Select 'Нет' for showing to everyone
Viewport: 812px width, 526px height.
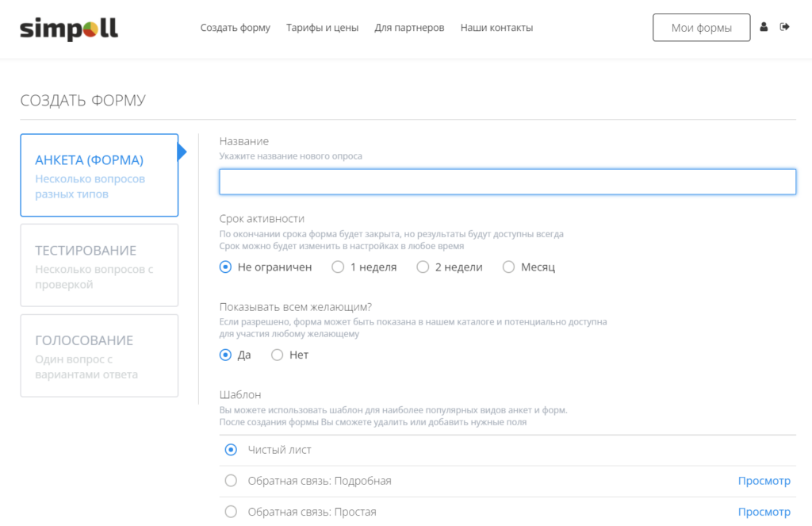277,355
